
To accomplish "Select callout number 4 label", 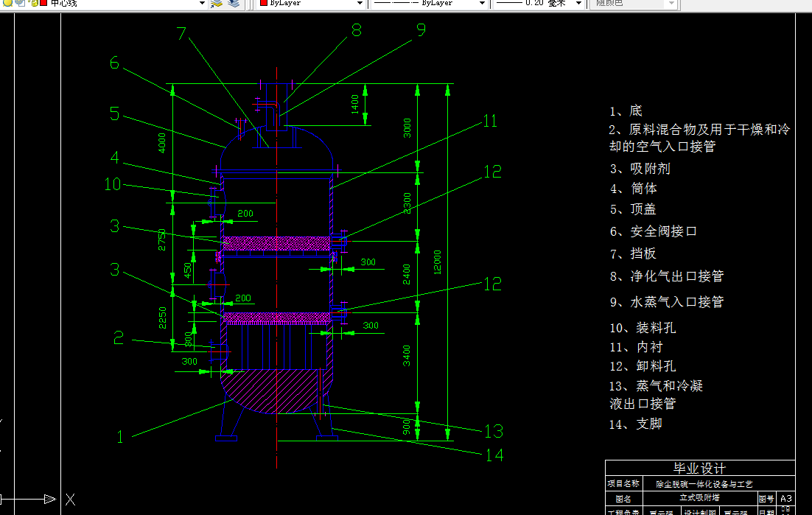I will click(114, 158).
